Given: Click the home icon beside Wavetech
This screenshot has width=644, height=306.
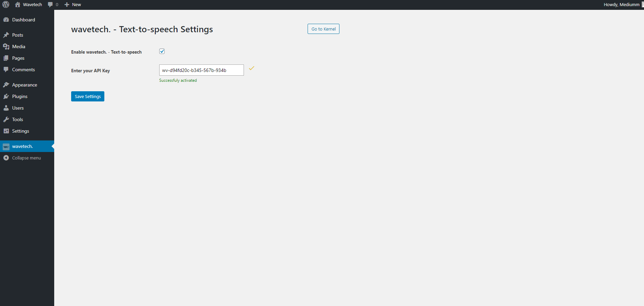Looking at the screenshot, I should [18, 4].
